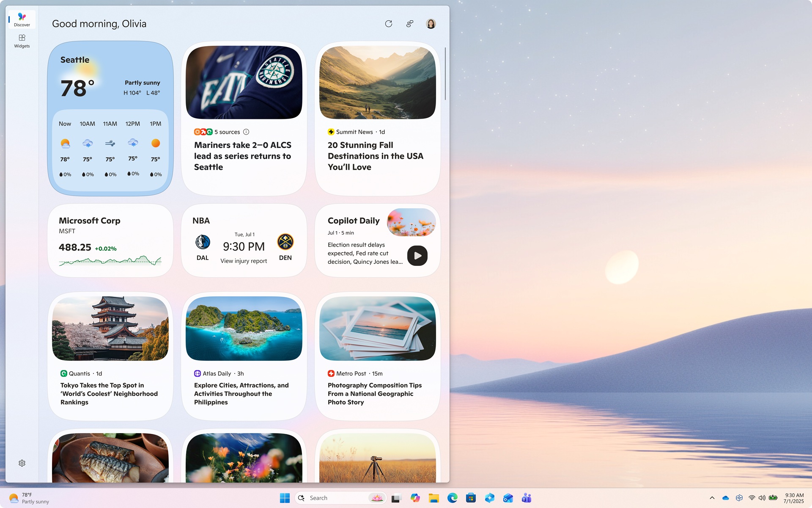Launch Copilot from the taskbar

416,498
